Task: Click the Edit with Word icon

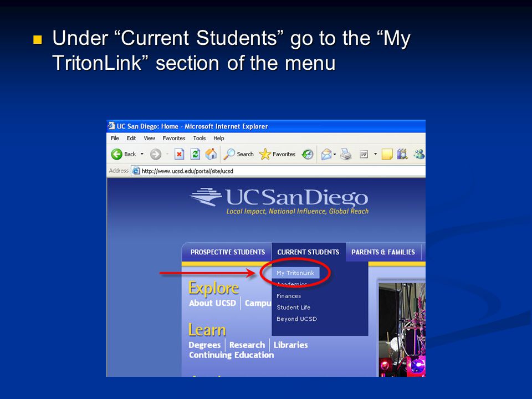Action: click(x=364, y=155)
